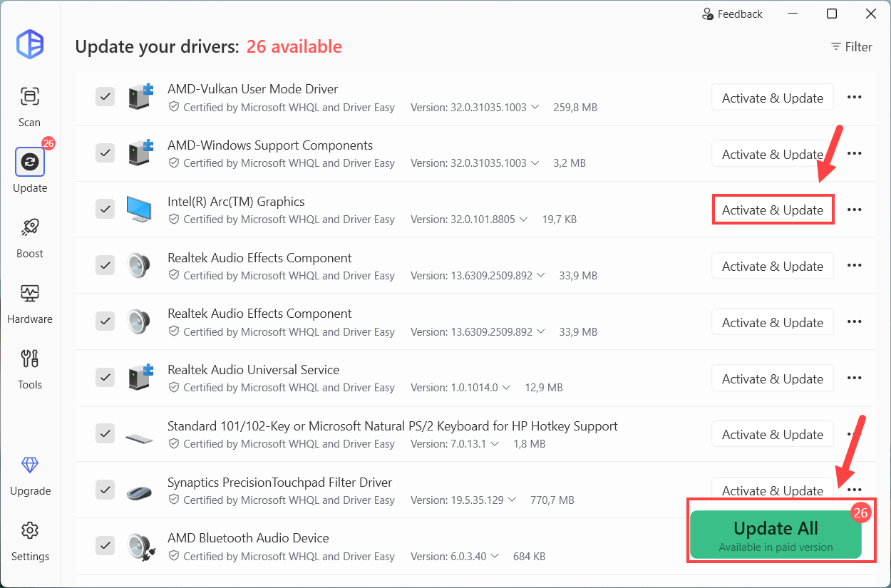Click 'AMD-Windows Support Components' name text
Screen dimensions: 891x588
[x=270, y=145]
